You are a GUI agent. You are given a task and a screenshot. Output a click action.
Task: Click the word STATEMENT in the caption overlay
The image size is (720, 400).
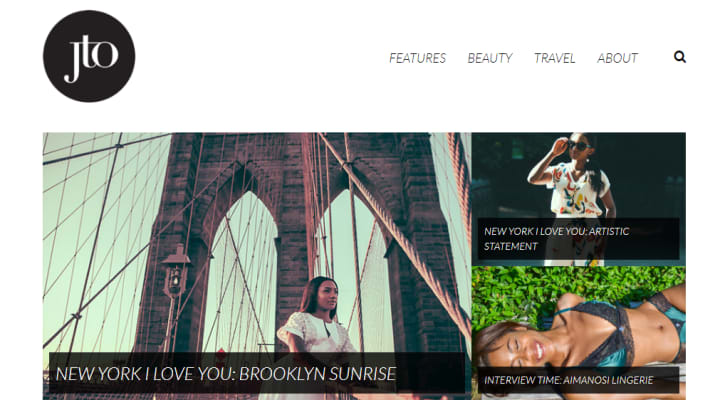coord(511,247)
